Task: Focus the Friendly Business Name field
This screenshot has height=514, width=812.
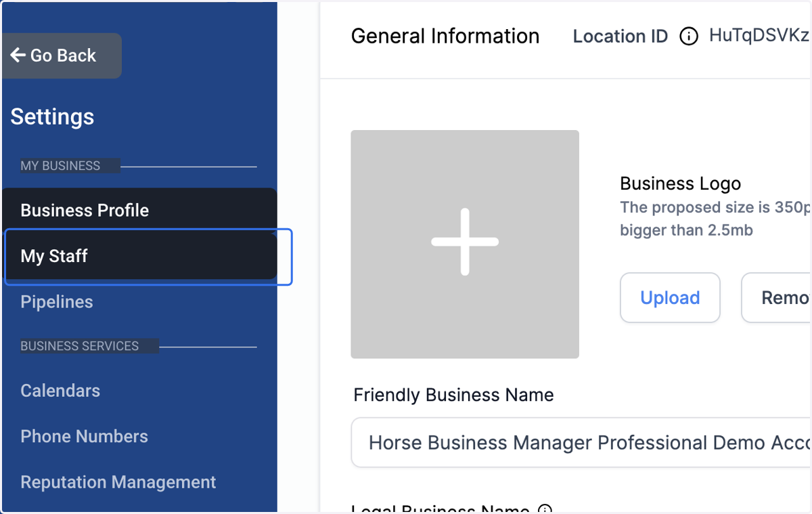Action: coord(581,443)
